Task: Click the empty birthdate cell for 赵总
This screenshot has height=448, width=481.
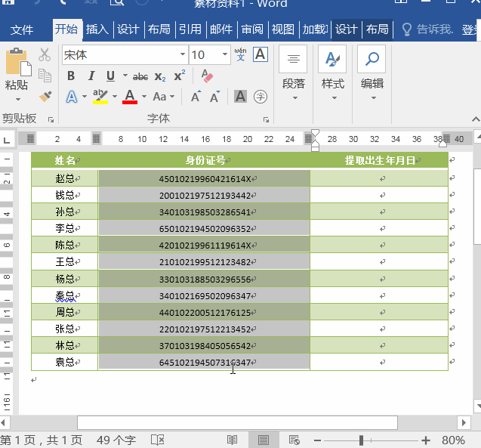Action: [x=379, y=178]
